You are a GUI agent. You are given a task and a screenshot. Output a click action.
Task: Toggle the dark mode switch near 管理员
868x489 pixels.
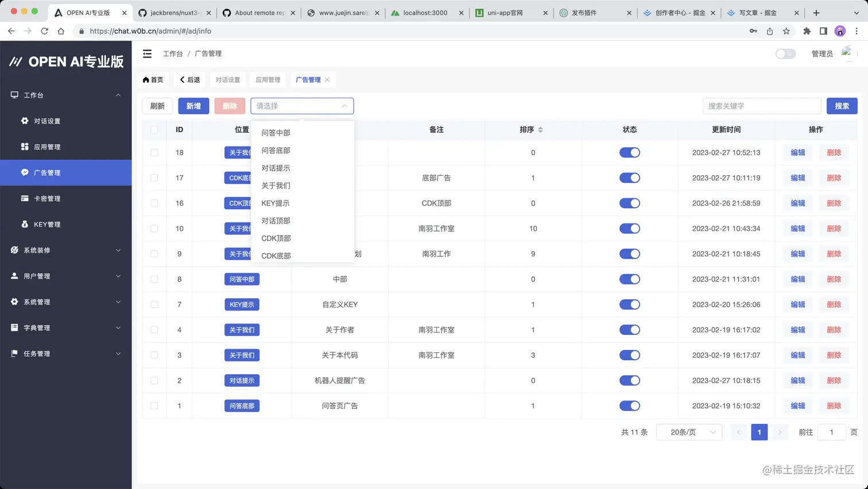click(x=785, y=53)
